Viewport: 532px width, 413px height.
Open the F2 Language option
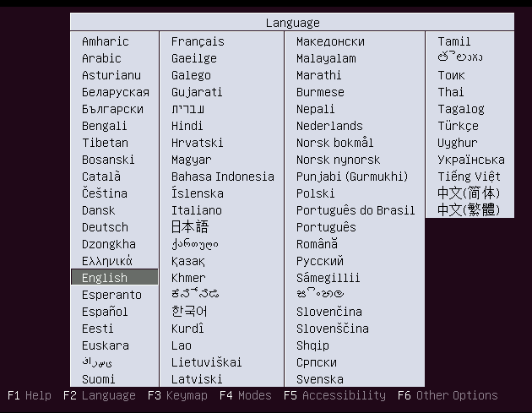pos(100,395)
